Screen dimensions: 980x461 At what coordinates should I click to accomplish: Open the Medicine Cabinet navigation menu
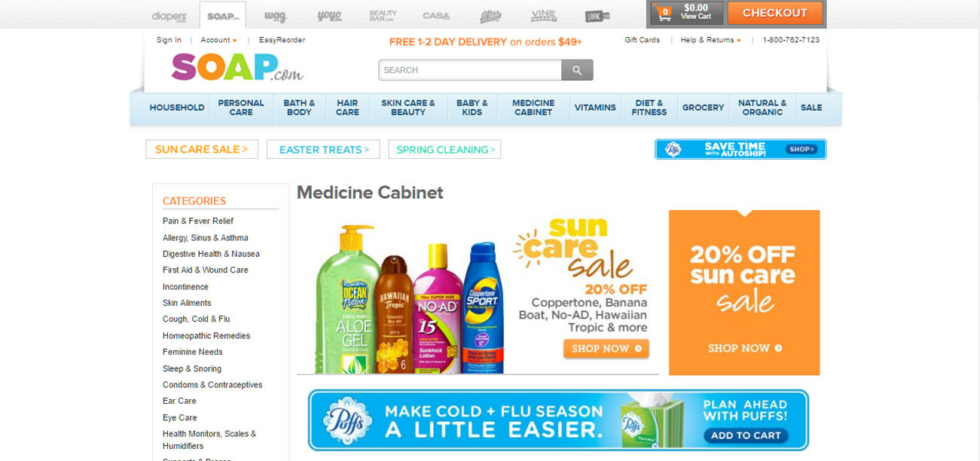533,108
